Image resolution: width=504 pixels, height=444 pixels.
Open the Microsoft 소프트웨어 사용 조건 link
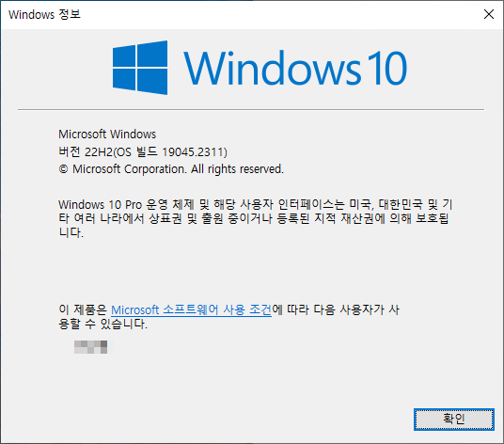tap(191, 309)
